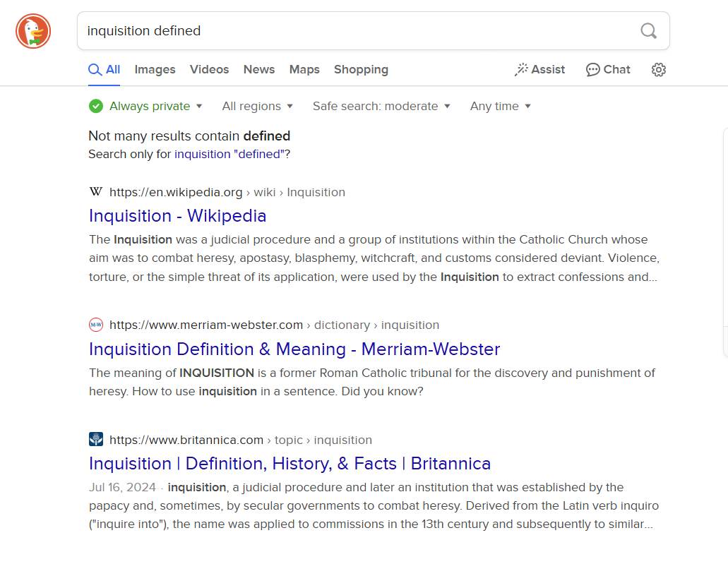The height and width of the screenshot is (564, 728).
Task: Open the All regions dropdown
Action: (x=258, y=107)
